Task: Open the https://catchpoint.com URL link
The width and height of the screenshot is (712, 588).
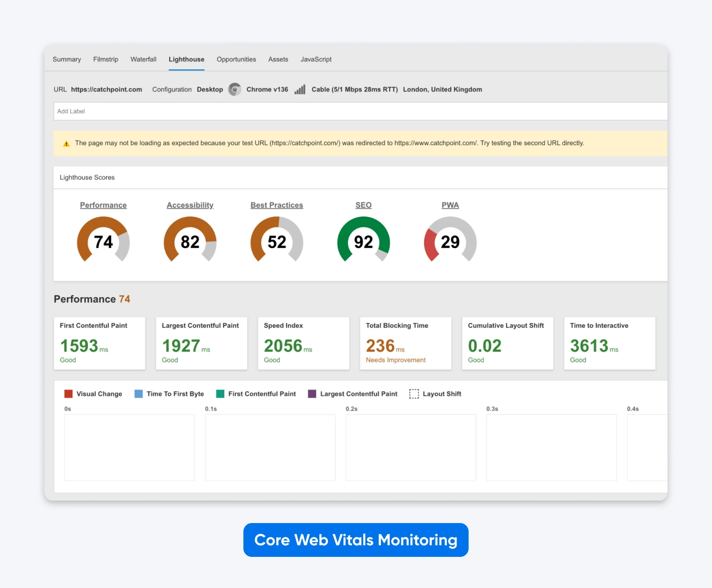Action: point(106,89)
